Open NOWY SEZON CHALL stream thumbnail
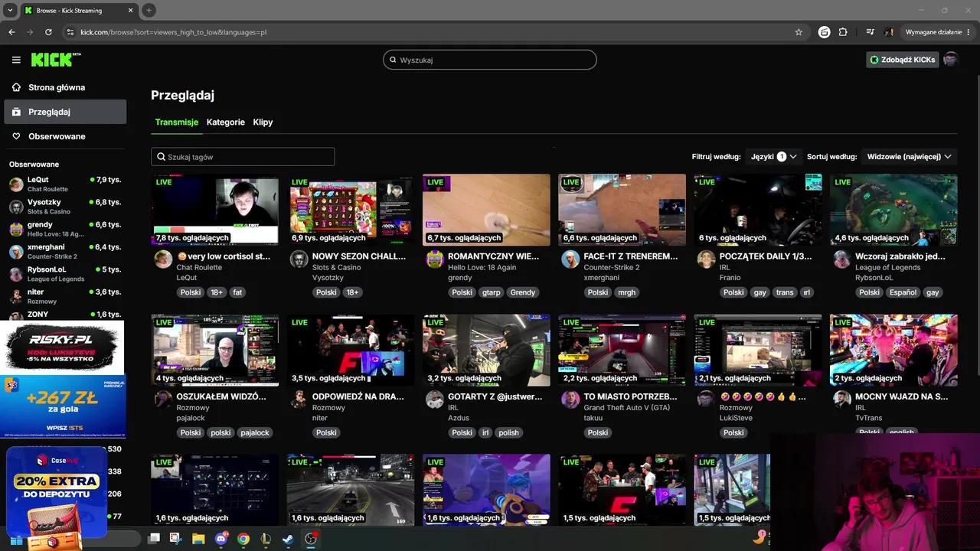The width and height of the screenshot is (980, 551). [x=351, y=210]
